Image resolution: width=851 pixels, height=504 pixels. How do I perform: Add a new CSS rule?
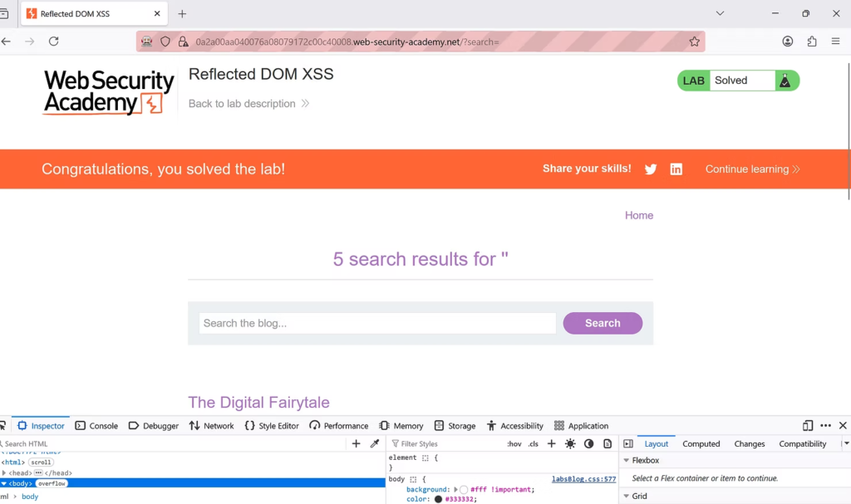click(552, 443)
